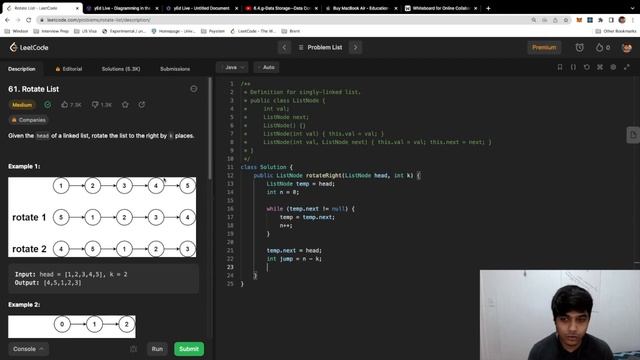Click the Medium difficulty tag

(22, 105)
